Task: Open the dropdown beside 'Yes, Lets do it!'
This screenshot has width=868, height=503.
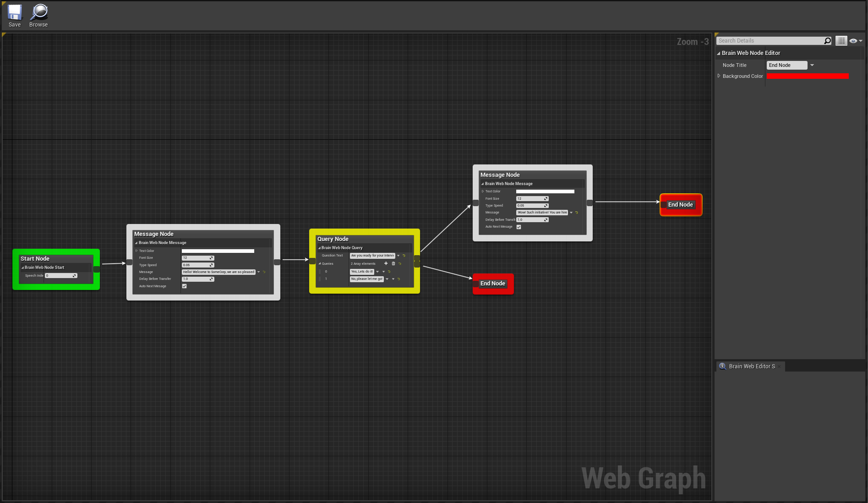Action: click(x=377, y=272)
